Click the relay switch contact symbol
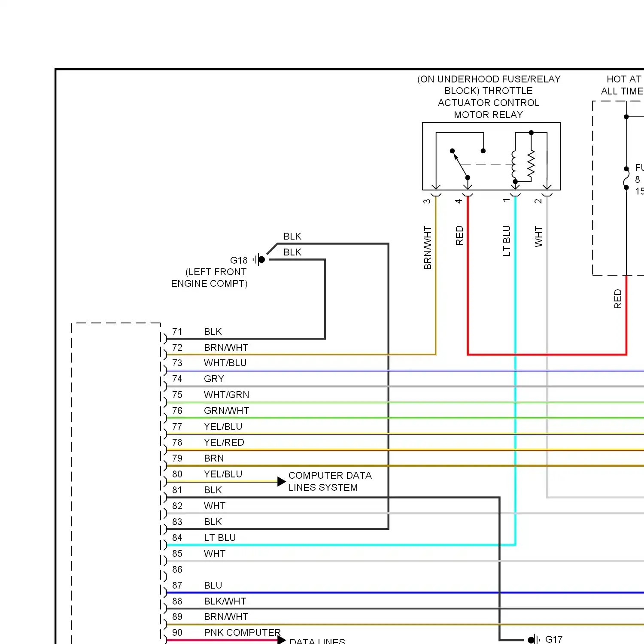Screen dimensions: 644x644 pyautogui.click(x=460, y=164)
